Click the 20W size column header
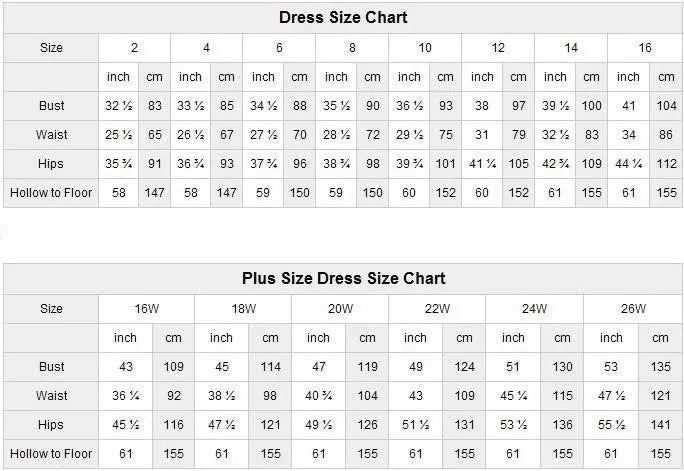 [341, 309]
